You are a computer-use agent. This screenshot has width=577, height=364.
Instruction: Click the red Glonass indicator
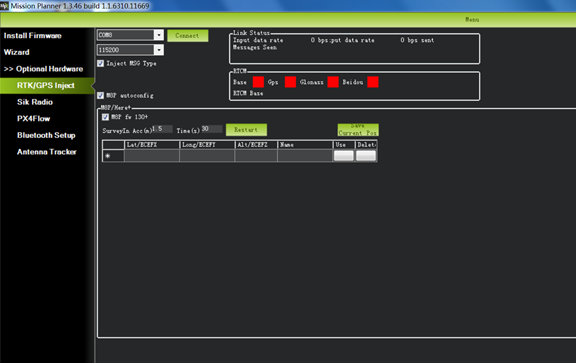tap(333, 82)
